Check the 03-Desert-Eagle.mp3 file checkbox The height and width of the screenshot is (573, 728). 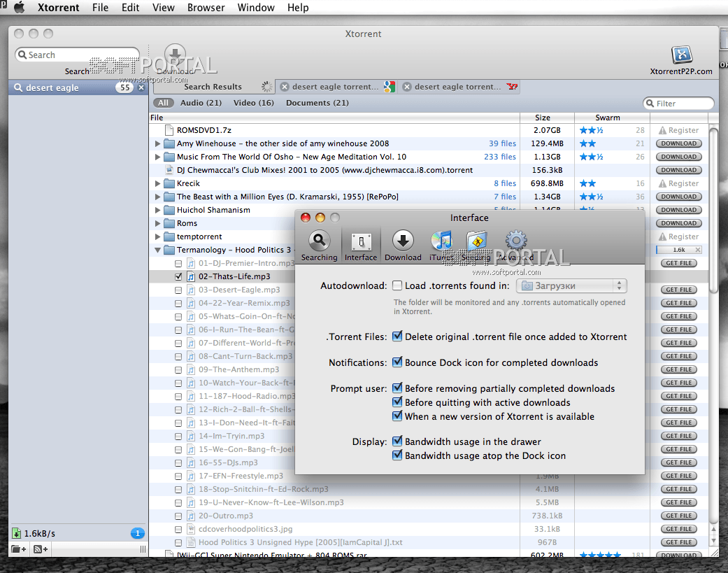coord(178,290)
